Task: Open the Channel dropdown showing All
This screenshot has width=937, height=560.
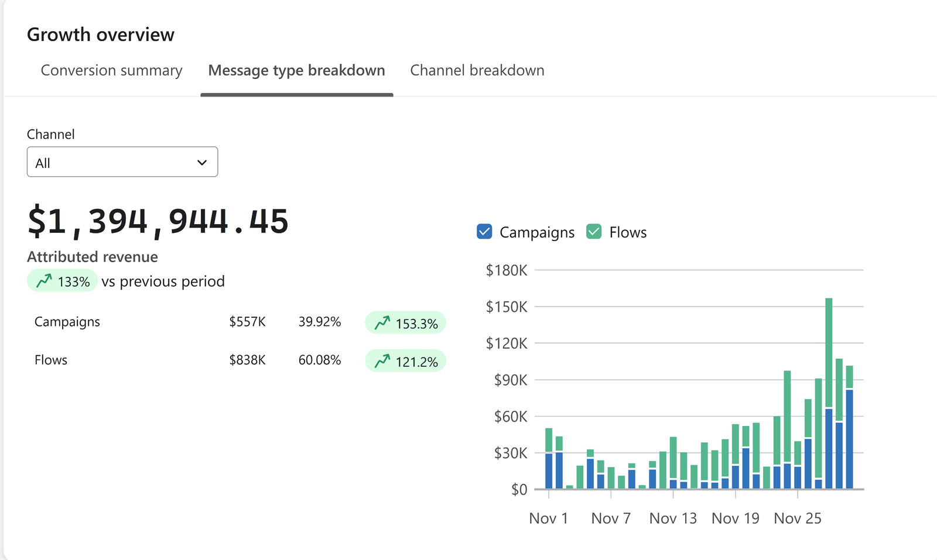Action: click(122, 162)
